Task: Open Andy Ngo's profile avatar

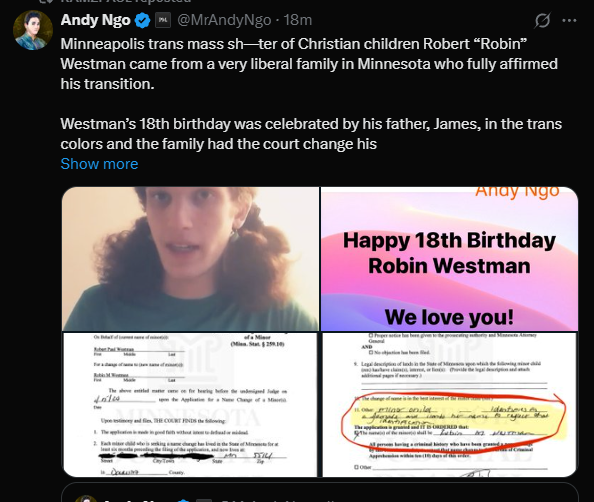Action: (33, 30)
